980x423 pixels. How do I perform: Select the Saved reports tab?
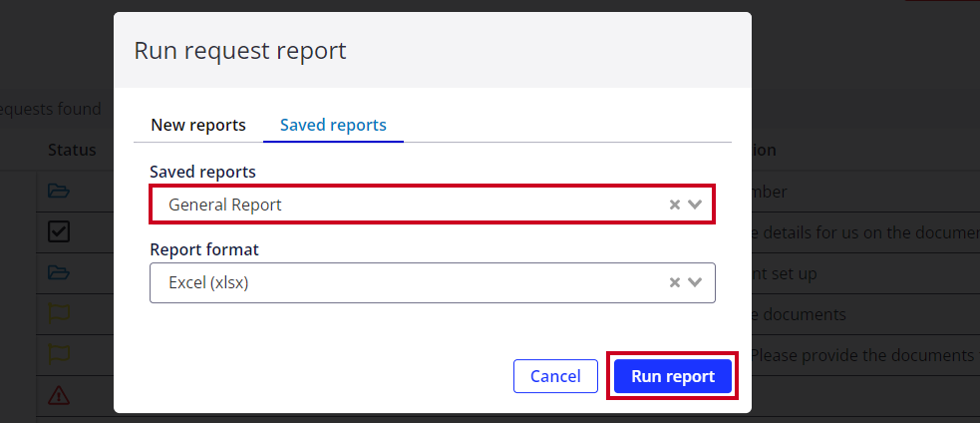point(333,125)
